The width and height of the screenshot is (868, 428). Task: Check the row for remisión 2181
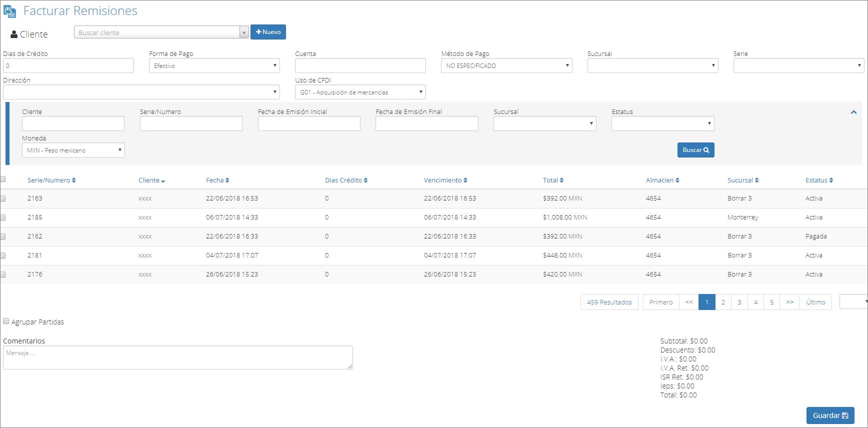point(3,255)
